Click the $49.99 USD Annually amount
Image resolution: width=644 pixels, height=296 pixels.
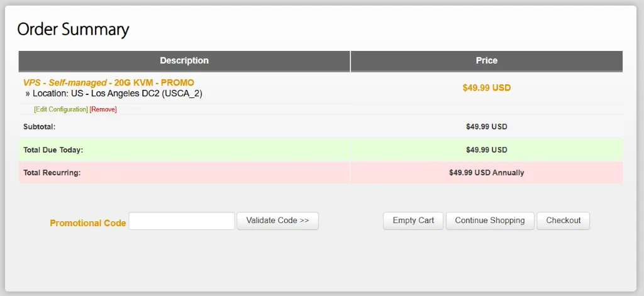click(486, 173)
